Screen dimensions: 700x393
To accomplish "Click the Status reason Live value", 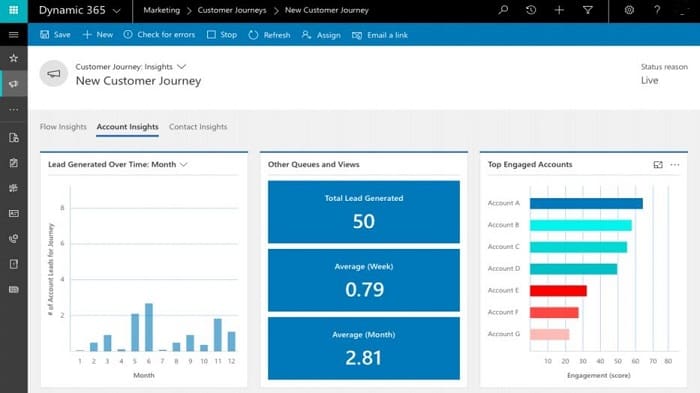I will click(650, 80).
